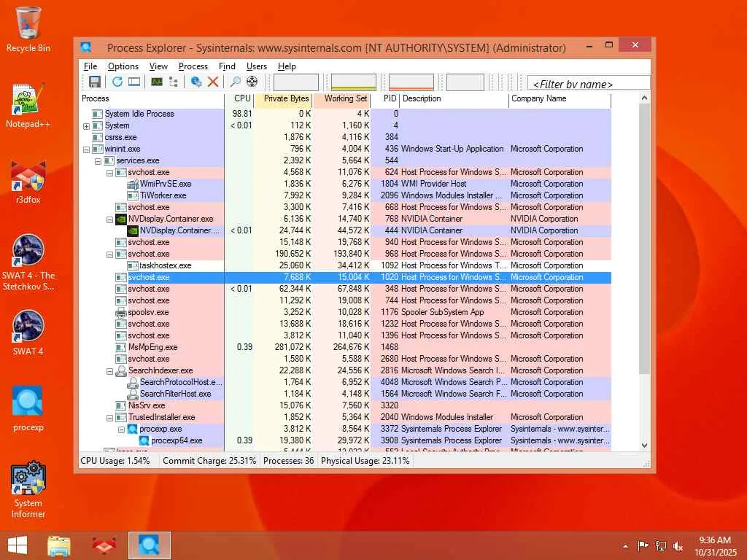Click the Physical Usage status bar entry

pyautogui.click(x=365, y=461)
